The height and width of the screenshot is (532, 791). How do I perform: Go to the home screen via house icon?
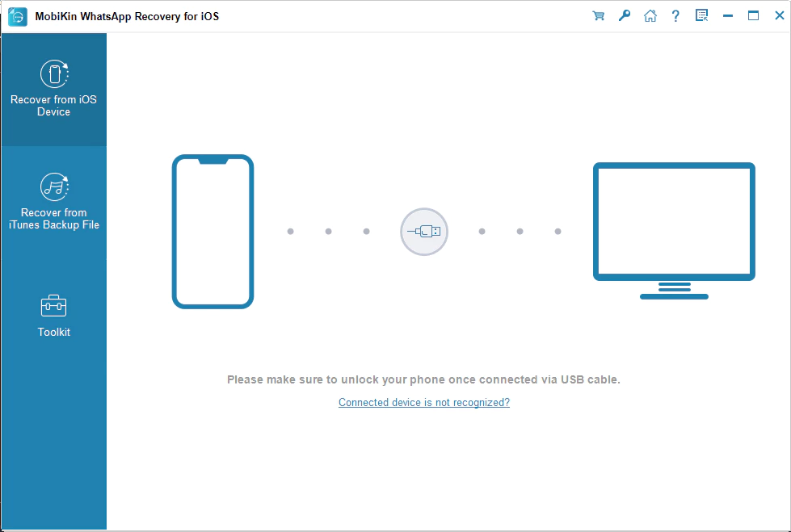[x=650, y=15]
